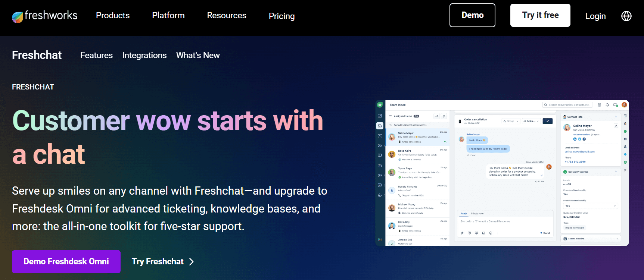
Task: Open the Premium membership Yes dropdown
Action: (591, 206)
